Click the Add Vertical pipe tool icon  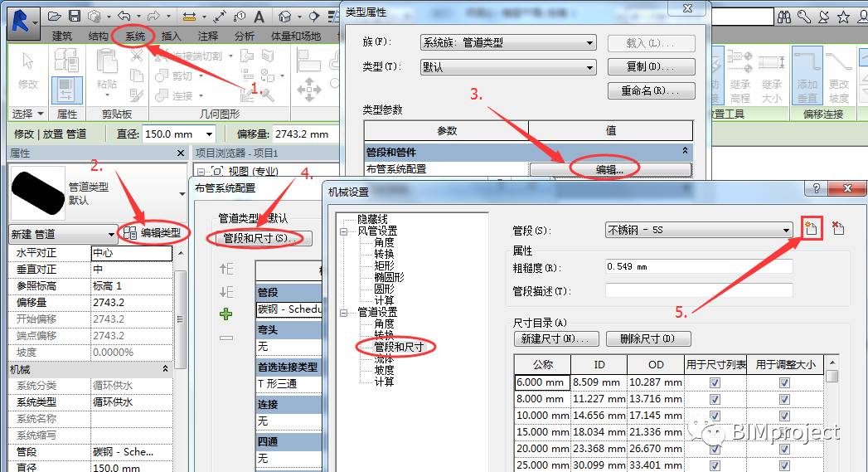807,75
